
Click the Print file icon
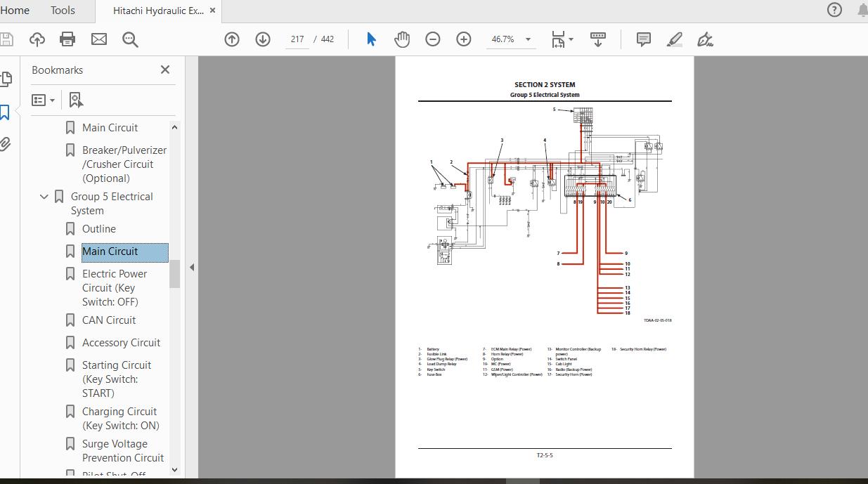[x=67, y=39]
